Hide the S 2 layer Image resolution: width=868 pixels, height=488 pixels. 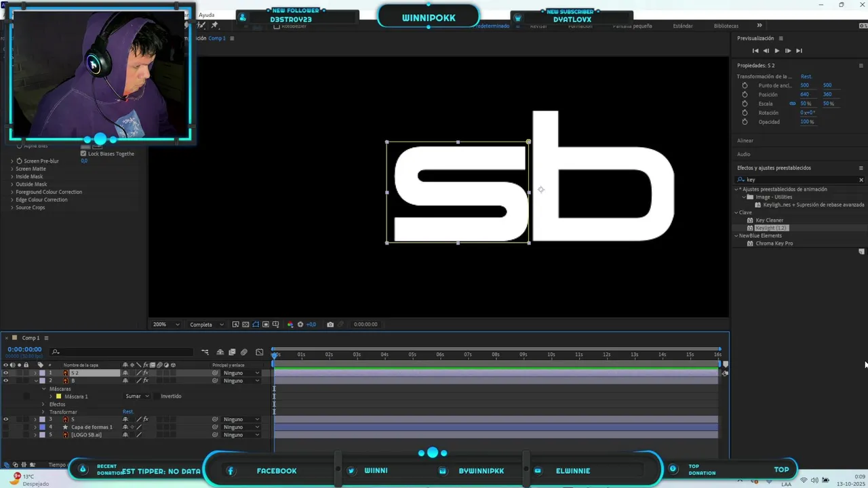(x=5, y=373)
